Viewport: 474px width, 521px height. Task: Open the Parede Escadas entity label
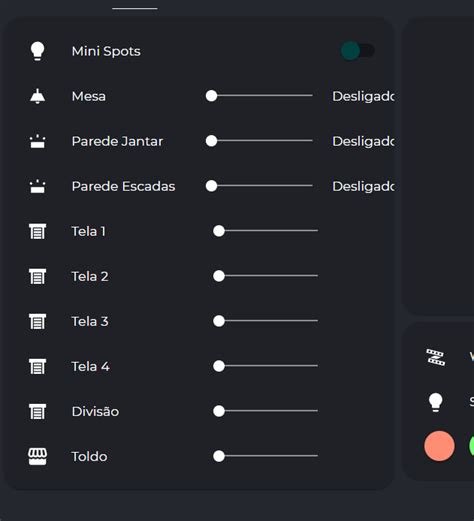(123, 186)
